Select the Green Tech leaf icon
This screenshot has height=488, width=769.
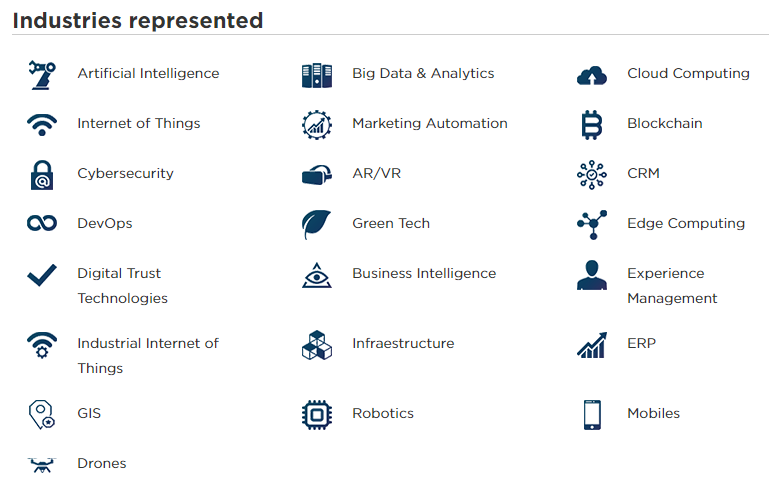[316, 225]
